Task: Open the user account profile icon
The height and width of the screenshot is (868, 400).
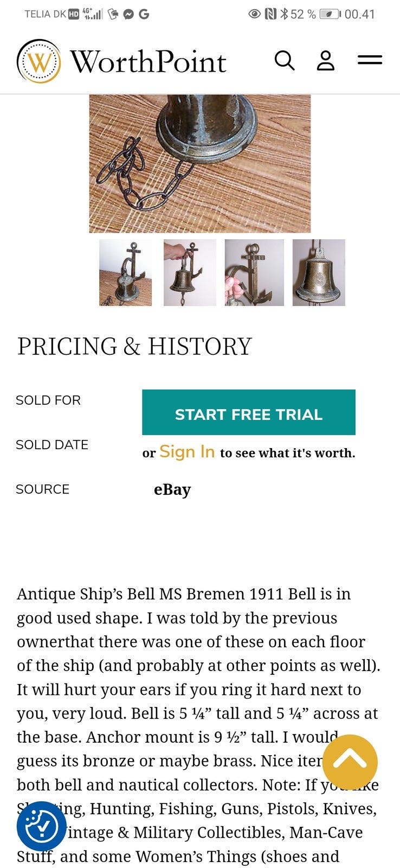Action: 326,61
